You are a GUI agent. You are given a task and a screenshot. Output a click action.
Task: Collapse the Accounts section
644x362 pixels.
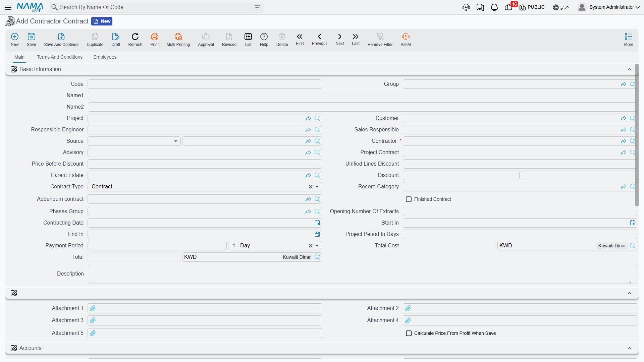pos(630,348)
